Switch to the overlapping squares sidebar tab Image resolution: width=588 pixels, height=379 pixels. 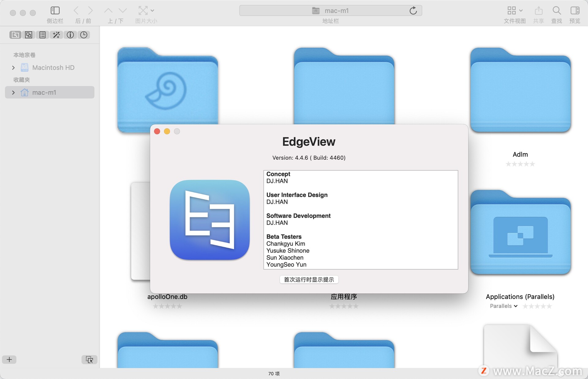[28, 35]
